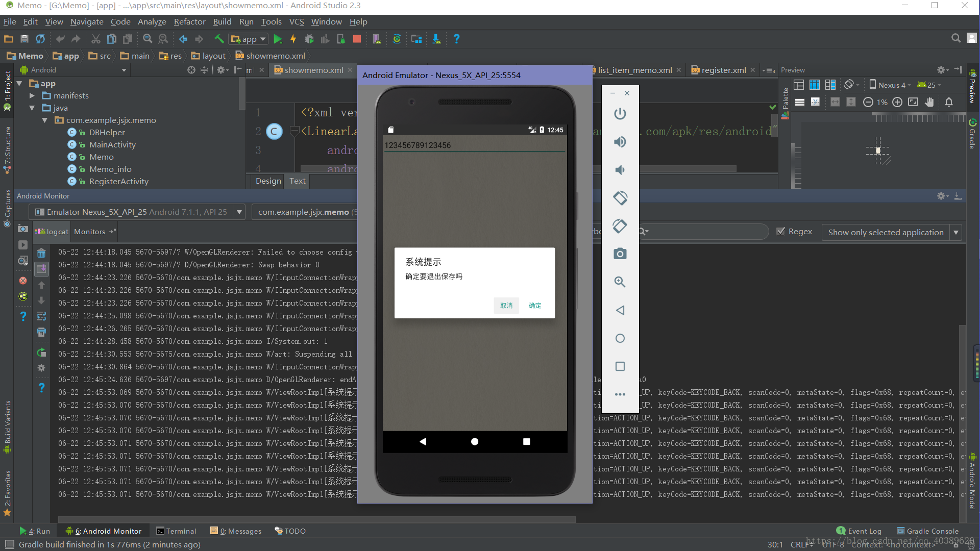Screen dimensions: 980x551
Task: Capture screen in Android Monitor camera icon
Action: [x=23, y=229]
